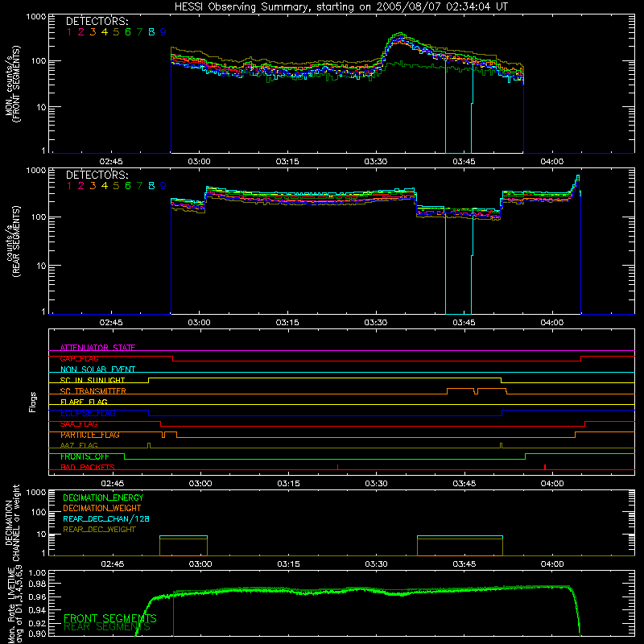Click olive detector 5 in the front segments legend
644x644 pixels.
point(116,32)
